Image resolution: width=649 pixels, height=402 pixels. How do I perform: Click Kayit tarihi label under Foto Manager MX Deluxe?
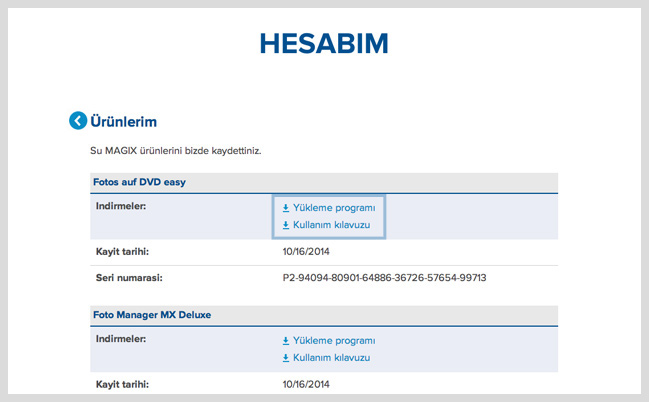pos(122,385)
